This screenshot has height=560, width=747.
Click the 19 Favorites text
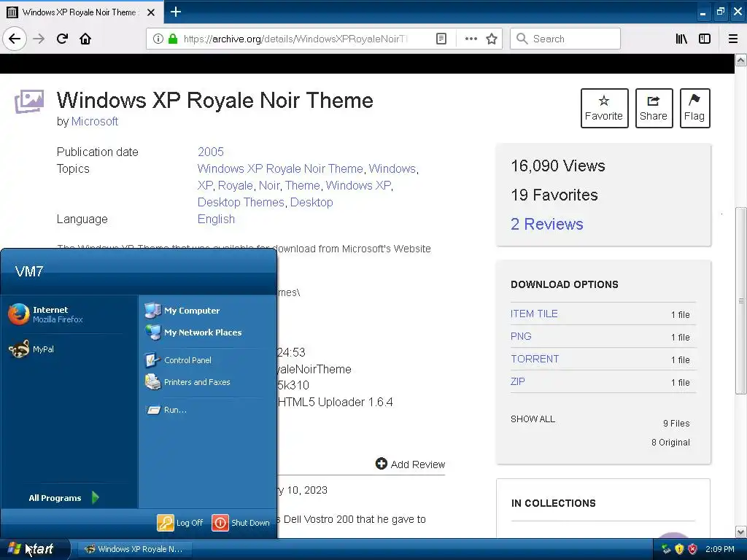pos(554,195)
